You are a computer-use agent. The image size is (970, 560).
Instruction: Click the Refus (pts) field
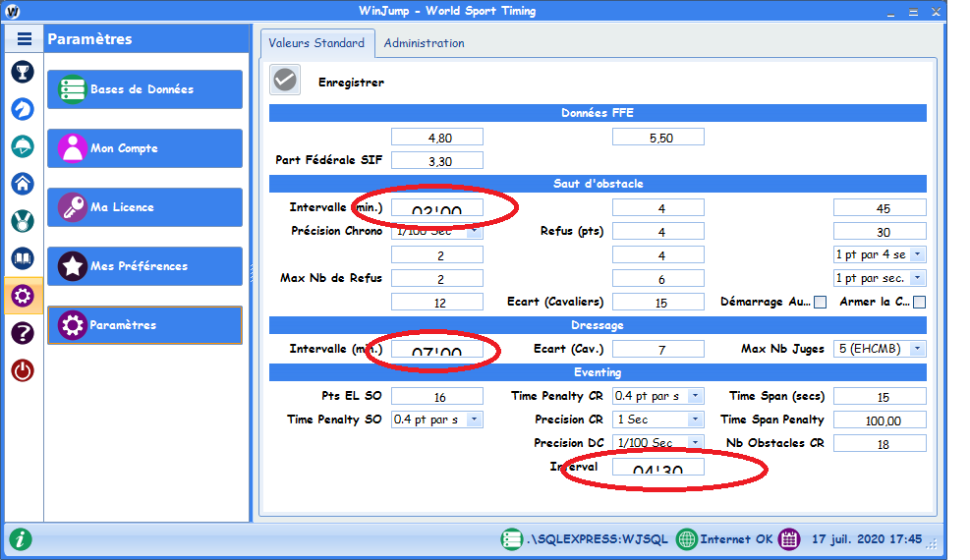click(658, 231)
